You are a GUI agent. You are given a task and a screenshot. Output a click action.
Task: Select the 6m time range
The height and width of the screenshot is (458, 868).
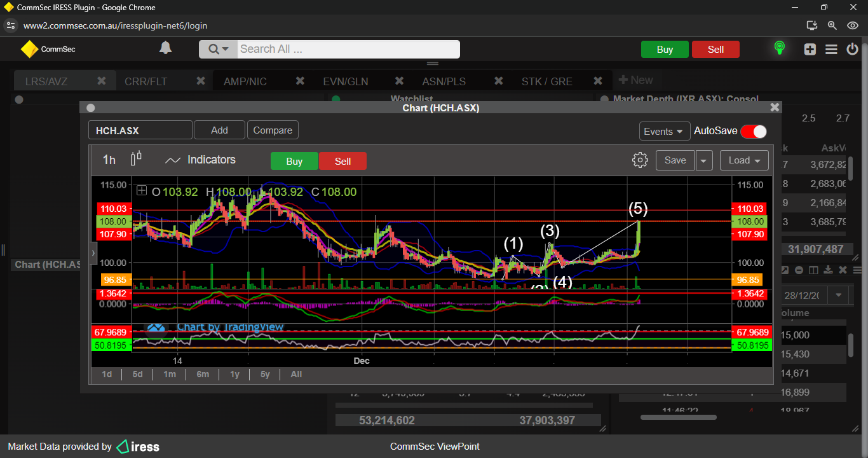click(203, 374)
